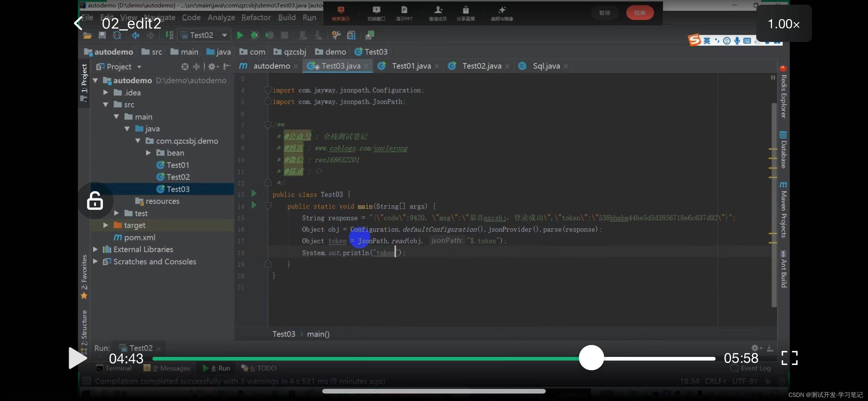This screenshot has height=401, width=868.
Task: Run Test02 with green Run icon
Action: (240, 35)
